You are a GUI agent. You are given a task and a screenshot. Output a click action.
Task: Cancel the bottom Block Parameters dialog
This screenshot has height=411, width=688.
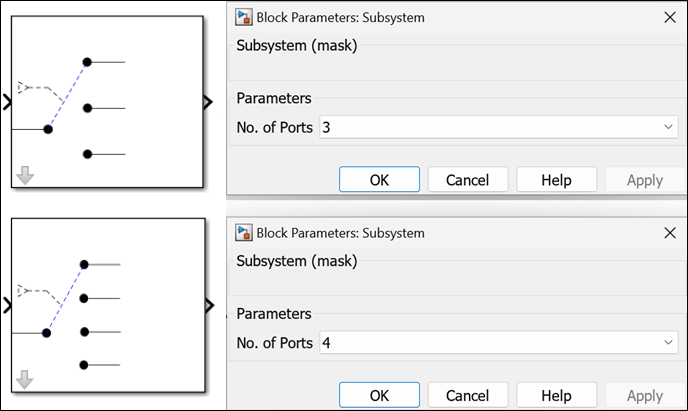[467, 395]
